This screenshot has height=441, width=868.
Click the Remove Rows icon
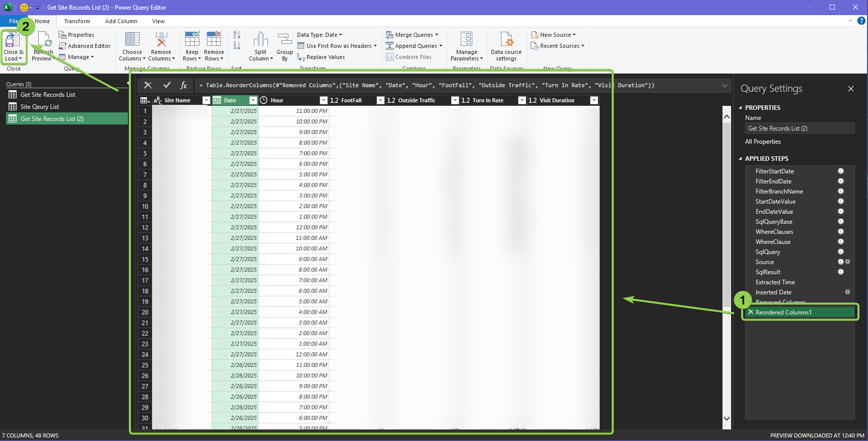point(214,39)
